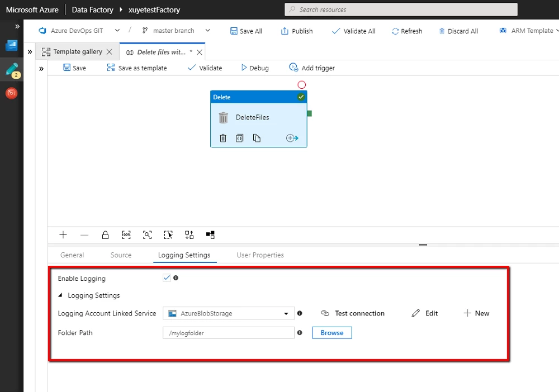Click the info icon next to Enable Logging
The height and width of the screenshot is (392, 559).
[176, 278]
